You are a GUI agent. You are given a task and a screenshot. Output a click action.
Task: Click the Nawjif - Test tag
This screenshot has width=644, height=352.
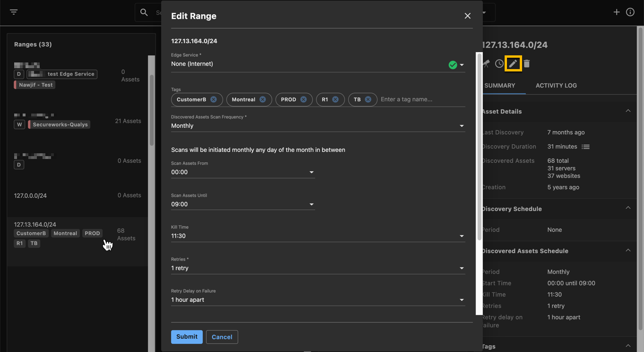pyautogui.click(x=34, y=85)
